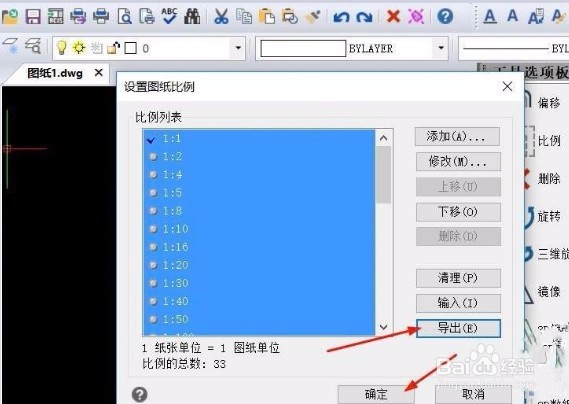569x404 pixels.
Task: Toggle layer 0 lock padlock icon
Action: point(114,48)
